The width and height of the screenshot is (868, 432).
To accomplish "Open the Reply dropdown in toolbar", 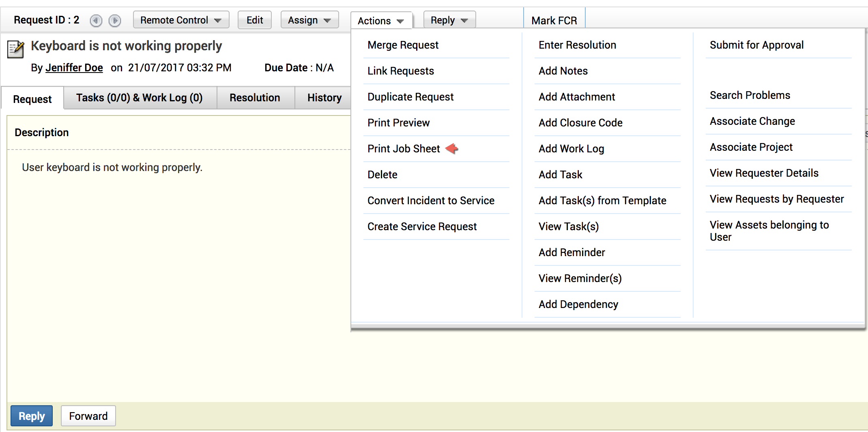I will click(449, 20).
